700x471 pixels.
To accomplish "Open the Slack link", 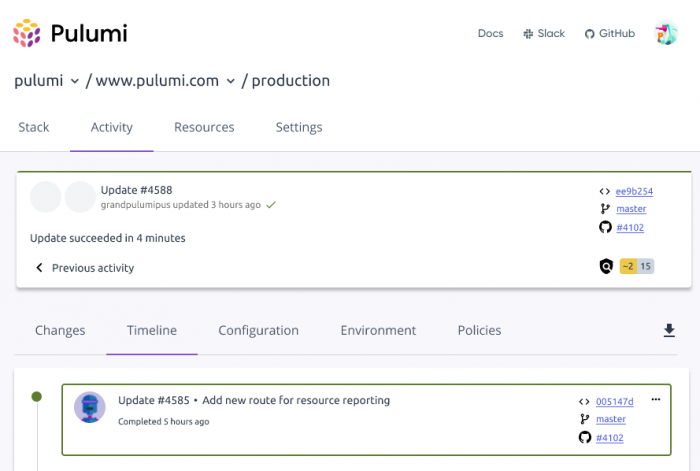I will pos(544,33).
